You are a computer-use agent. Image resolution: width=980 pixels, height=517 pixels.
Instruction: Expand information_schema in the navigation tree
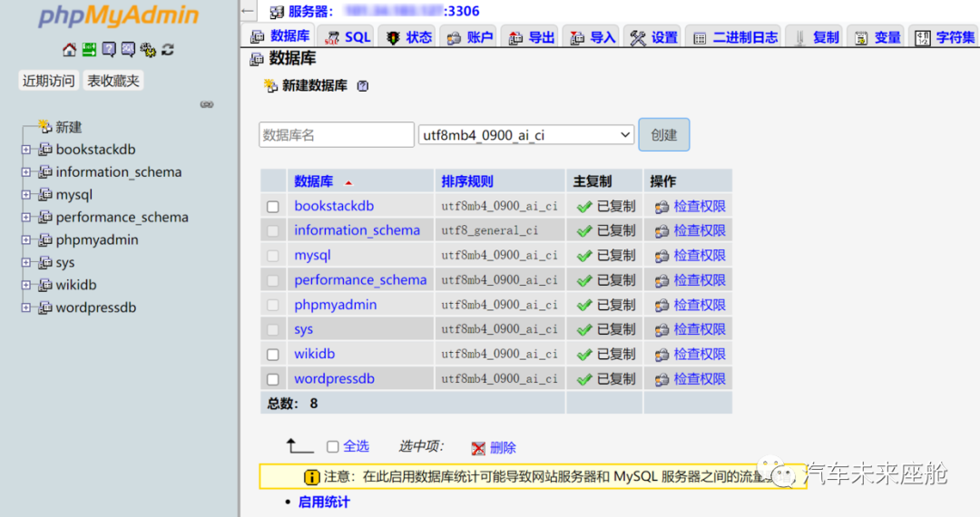click(25, 171)
